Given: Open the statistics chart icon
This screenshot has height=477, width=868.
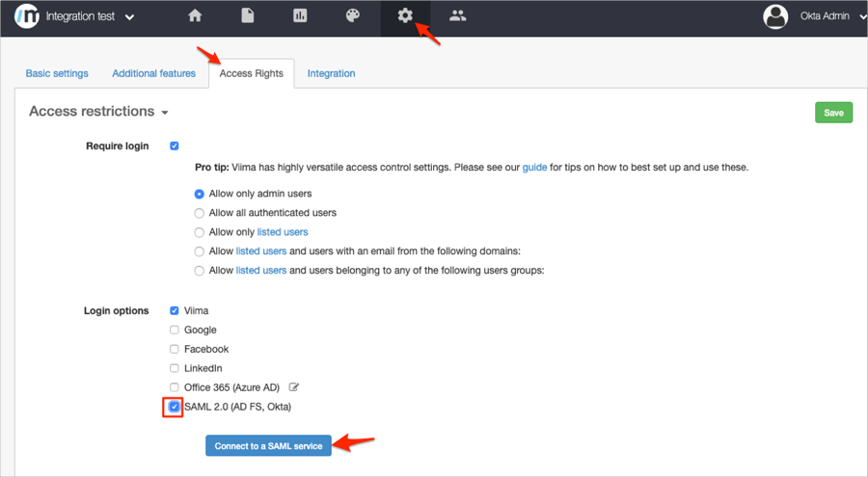Looking at the screenshot, I should 300,15.
